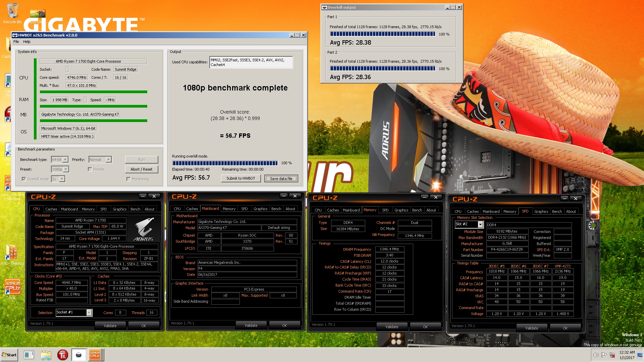Click the taskbar clock showing 12:32 AM
The width and height of the screenshot is (644, 362).
tap(627, 355)
